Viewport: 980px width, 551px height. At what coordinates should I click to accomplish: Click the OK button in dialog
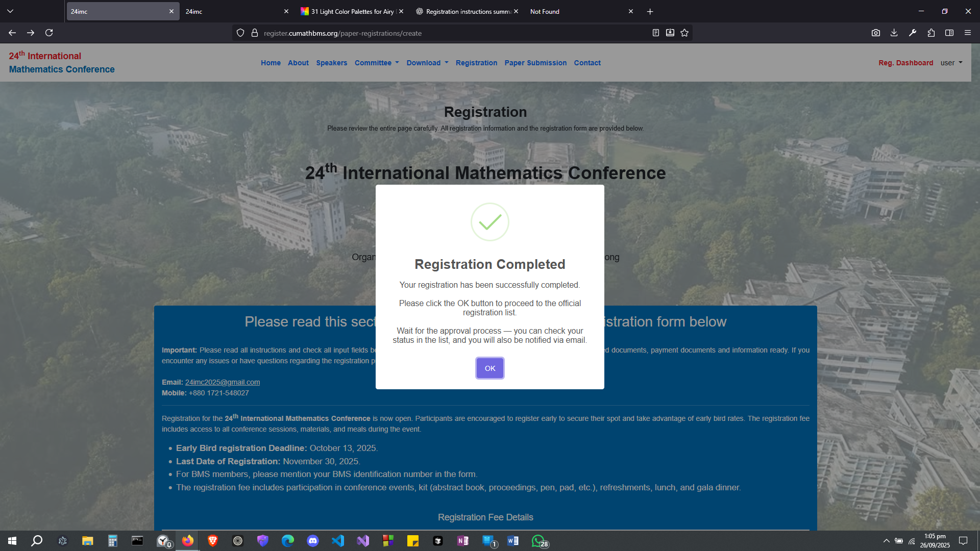(x=489, y=368)
